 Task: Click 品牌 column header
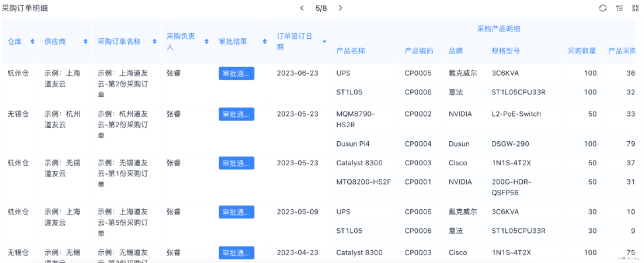tap(456, 51)
